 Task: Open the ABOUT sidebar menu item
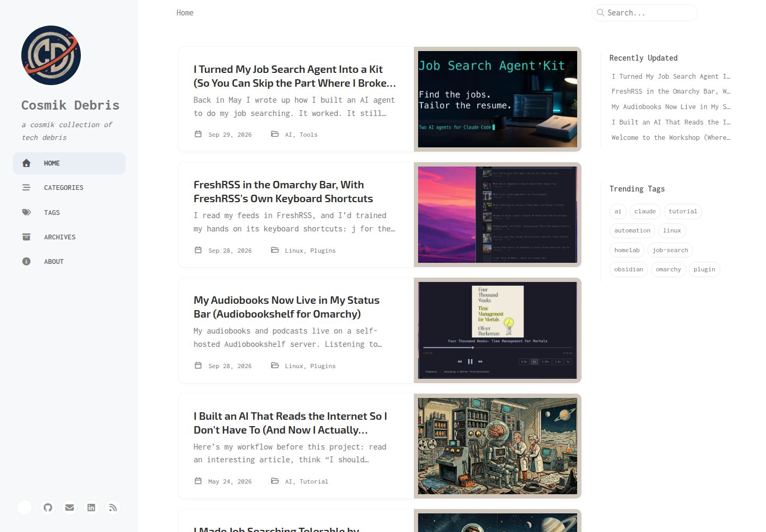(69, 261)
